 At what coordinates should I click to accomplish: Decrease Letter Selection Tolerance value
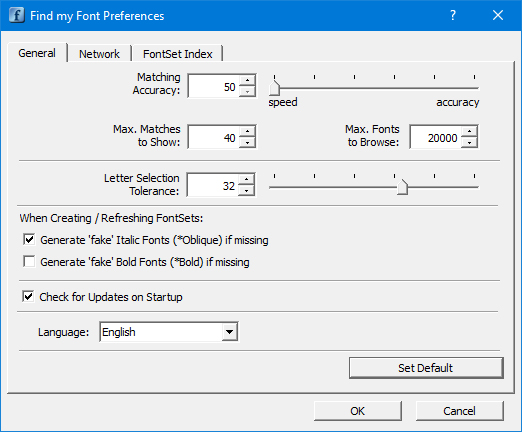(x=247, y=191)
